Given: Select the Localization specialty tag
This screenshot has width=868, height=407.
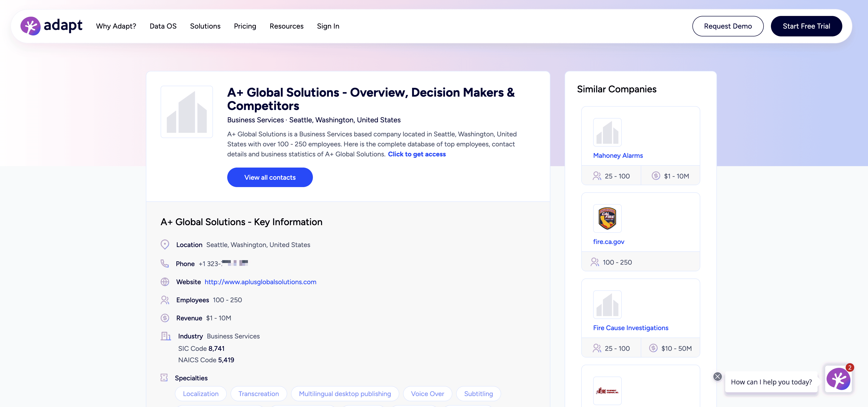Looking at the screenshot, I should (x=201, y=393).
